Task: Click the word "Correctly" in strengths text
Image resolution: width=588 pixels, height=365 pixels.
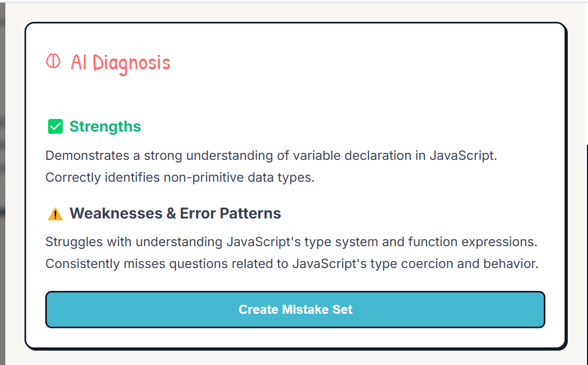Action: [73, 177]
